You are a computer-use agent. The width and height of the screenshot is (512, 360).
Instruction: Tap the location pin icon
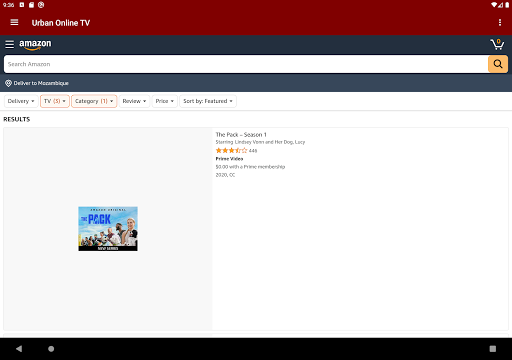(x=8, y=83)
